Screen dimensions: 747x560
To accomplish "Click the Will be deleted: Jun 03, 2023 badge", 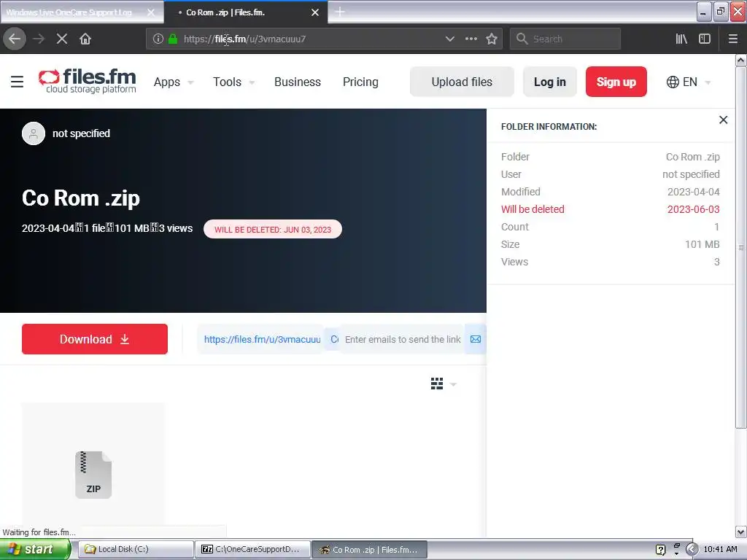I will [273, 229].
